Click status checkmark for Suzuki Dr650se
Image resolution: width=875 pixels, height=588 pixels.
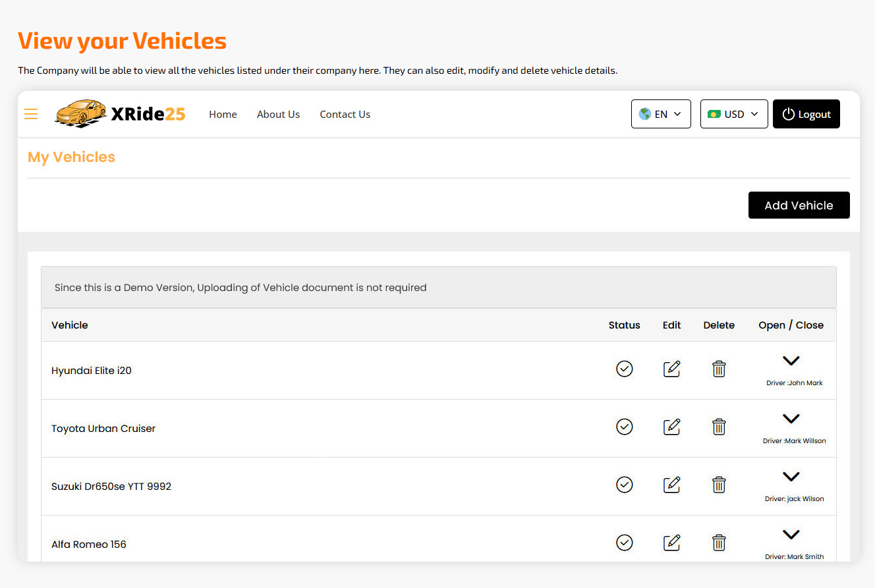(x=625, y=485)
